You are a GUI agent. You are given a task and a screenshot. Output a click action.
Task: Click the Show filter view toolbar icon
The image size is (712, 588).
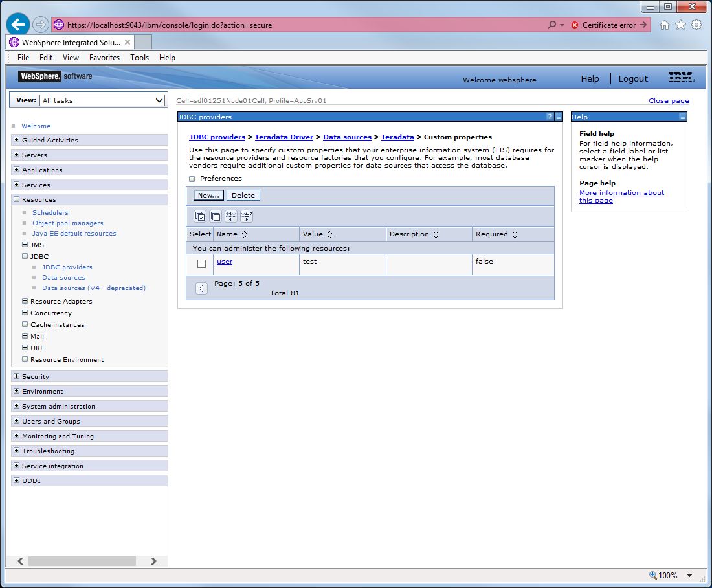tap(230, 216)
